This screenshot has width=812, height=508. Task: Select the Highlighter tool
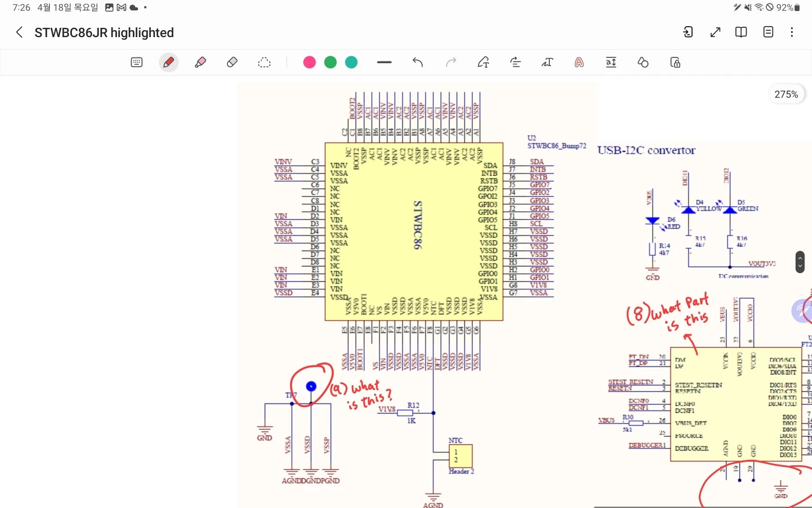pos(201,62)
